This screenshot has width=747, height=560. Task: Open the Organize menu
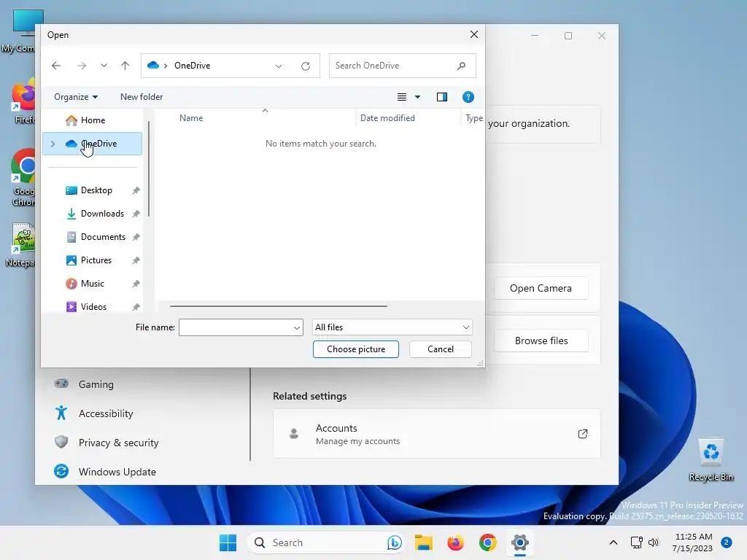[76, 97]
